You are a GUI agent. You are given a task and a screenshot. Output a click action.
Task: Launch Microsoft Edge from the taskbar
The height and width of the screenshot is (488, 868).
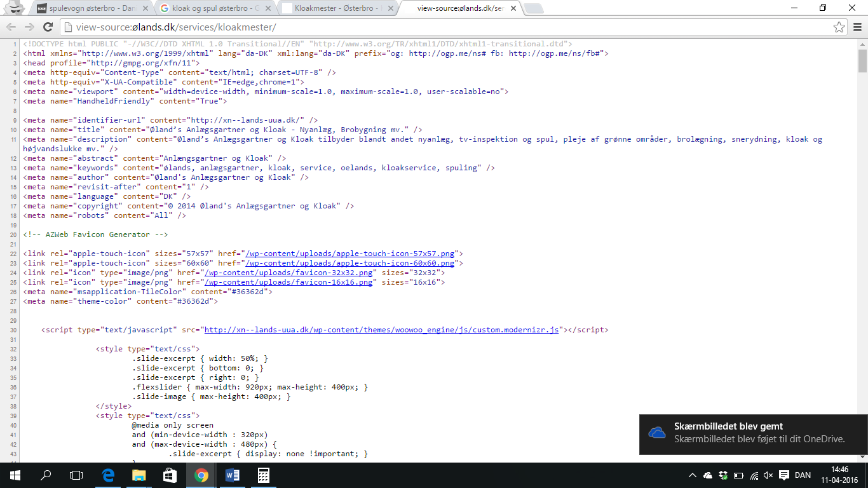[x=107, y=475]
